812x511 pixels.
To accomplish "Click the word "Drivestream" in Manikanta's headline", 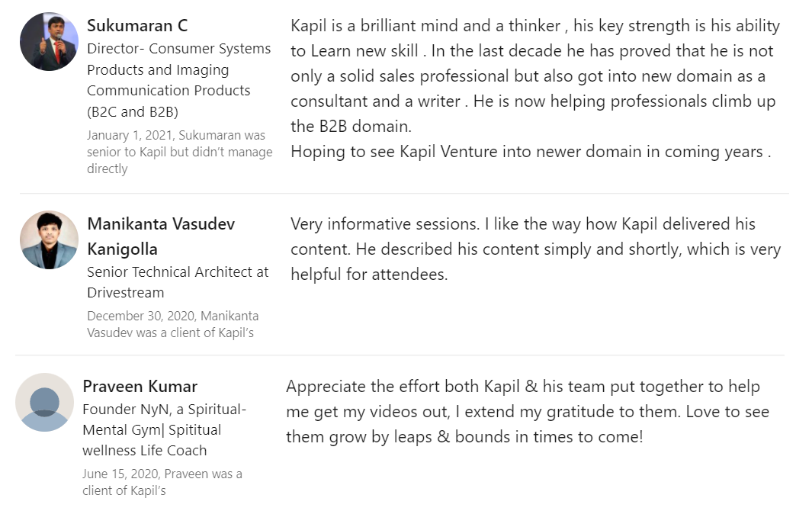I will point(125,292).
